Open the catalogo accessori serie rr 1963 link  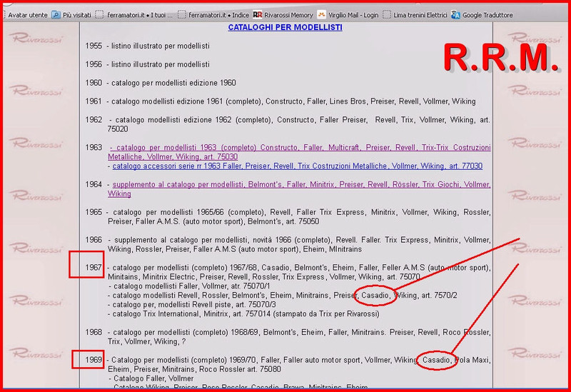tap(298, 166)
